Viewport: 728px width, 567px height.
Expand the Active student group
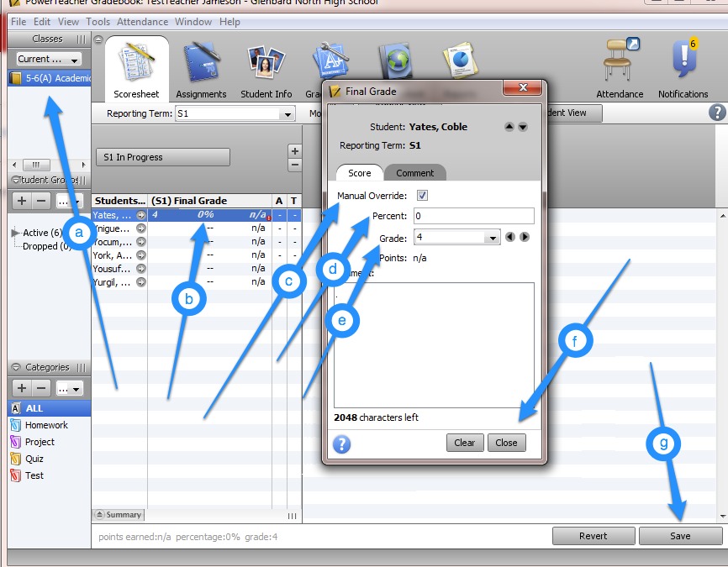click(x=15, y=233)
